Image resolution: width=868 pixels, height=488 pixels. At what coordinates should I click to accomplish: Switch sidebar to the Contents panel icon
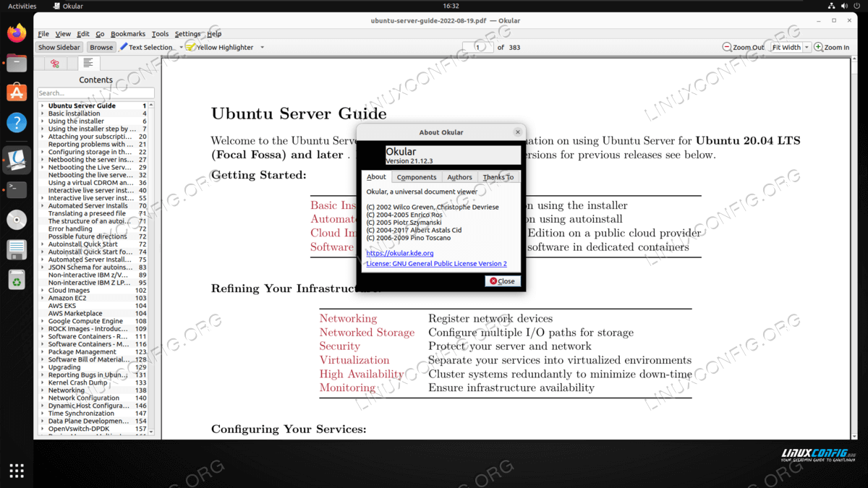tap(88, 64)
